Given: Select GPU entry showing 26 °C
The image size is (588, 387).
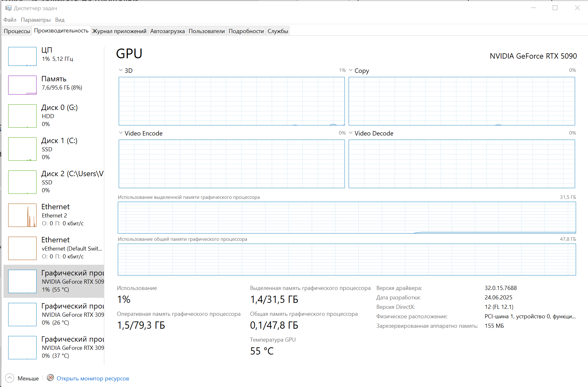Looking at the screenshot, I should tap(22, 315).
